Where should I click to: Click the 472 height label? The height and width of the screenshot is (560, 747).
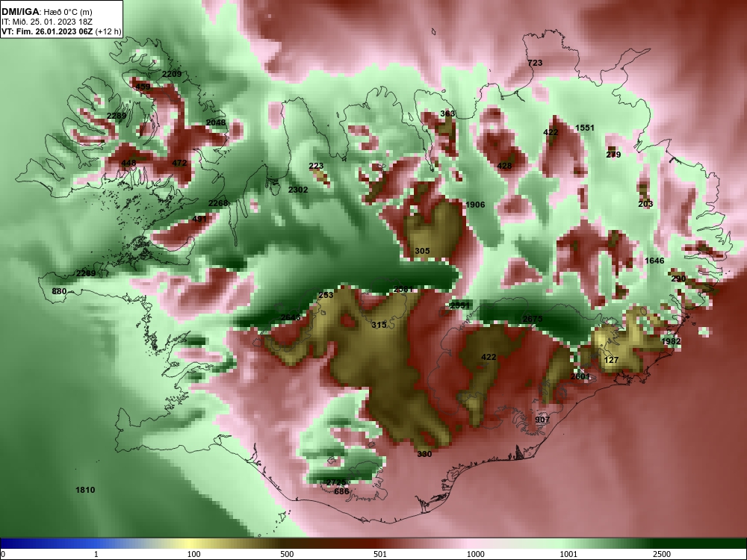pos(179,163)
